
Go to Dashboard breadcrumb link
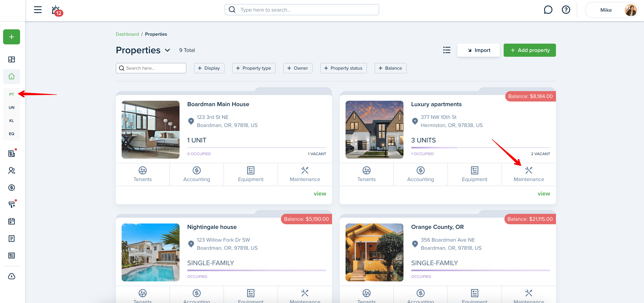(127, 34)
